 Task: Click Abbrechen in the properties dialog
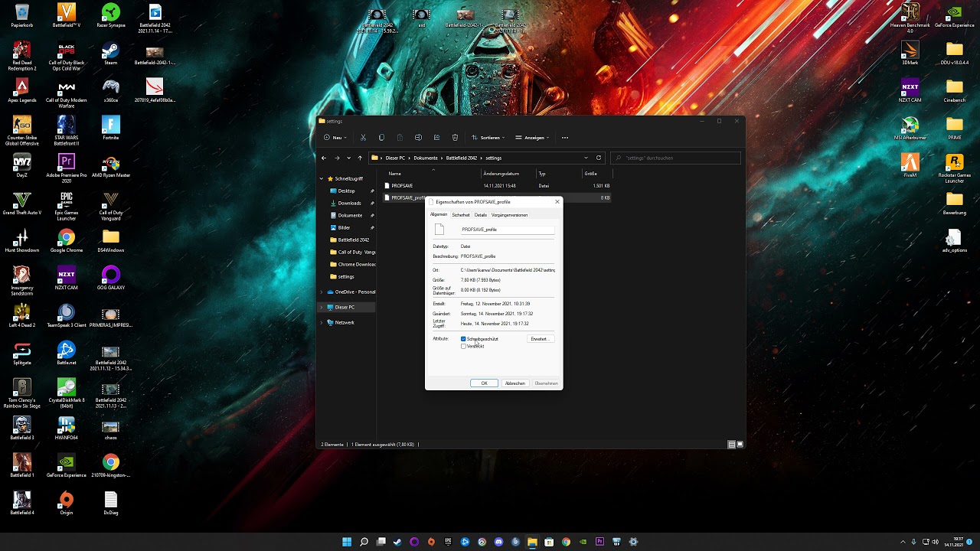515,383
